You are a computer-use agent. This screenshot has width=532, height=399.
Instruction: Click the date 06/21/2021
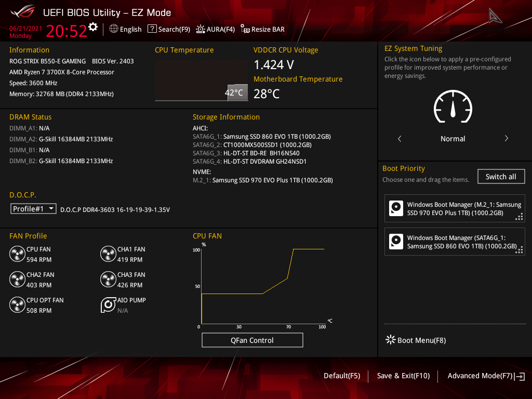click(26, 29)
